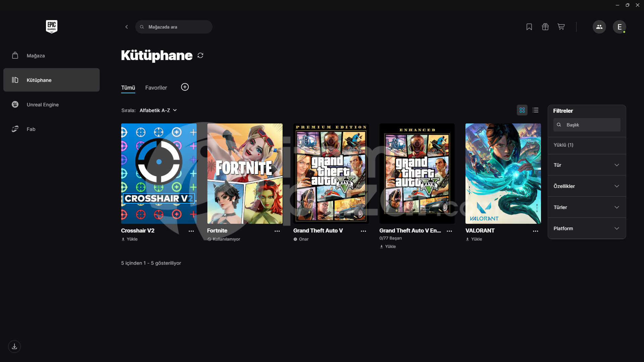Click the Grand Theft Auto V title
Viewport: 644px width, 362px height.
tap(318, 230)
